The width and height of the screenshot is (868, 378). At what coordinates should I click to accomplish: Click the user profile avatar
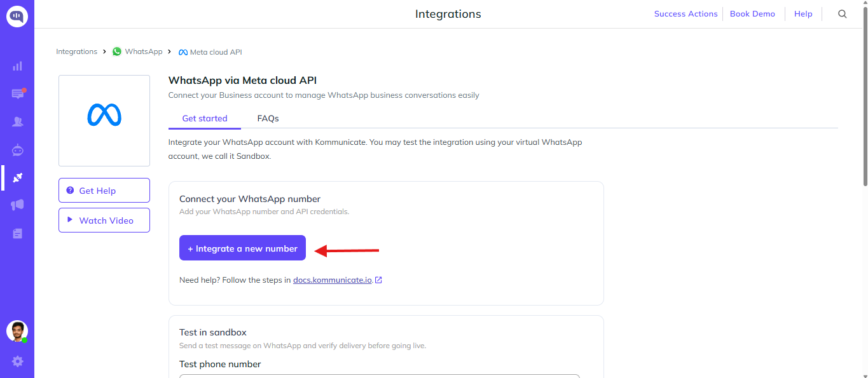pyautogui.click(x=17, y=331)
